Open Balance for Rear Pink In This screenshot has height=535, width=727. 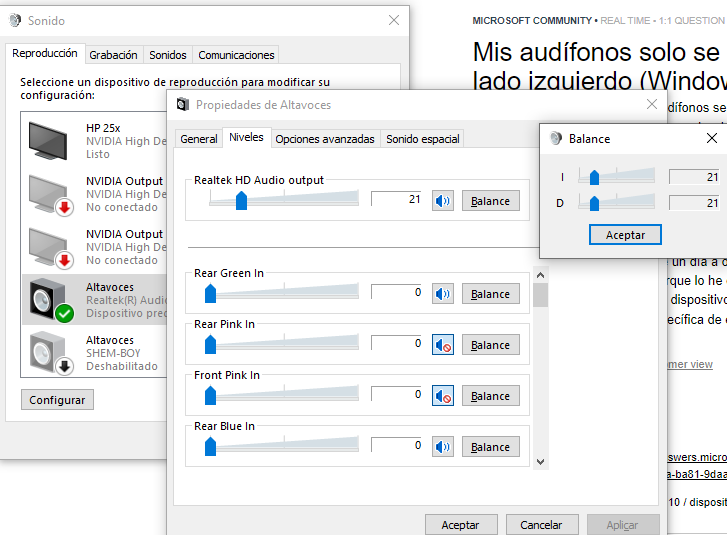491,344
